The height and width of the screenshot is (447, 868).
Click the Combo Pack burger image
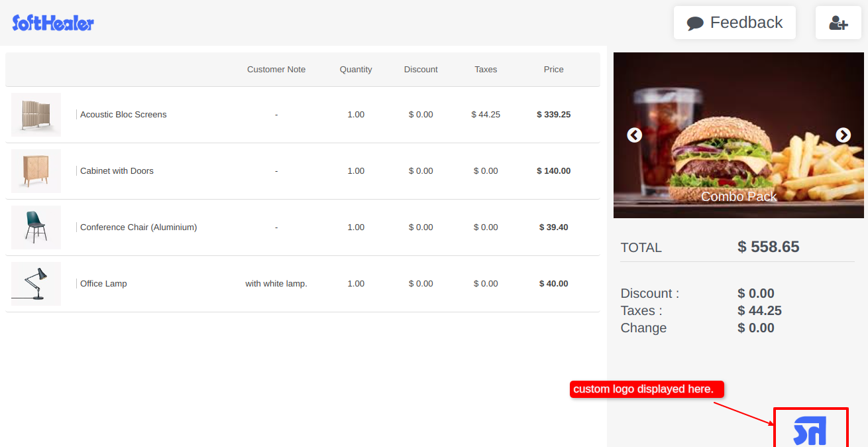click(739, 135)
